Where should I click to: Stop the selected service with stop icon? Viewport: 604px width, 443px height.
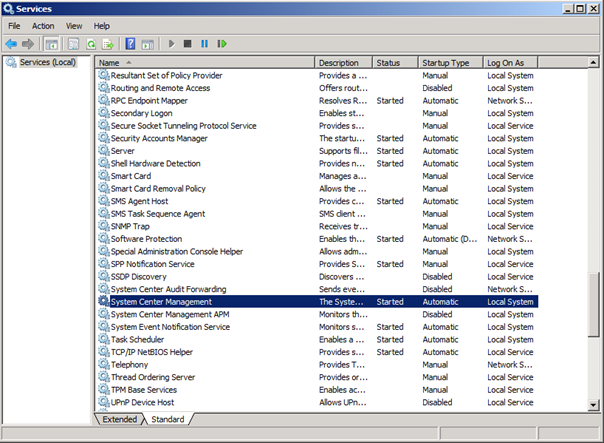pyautogui.click(x=188, y=44)
